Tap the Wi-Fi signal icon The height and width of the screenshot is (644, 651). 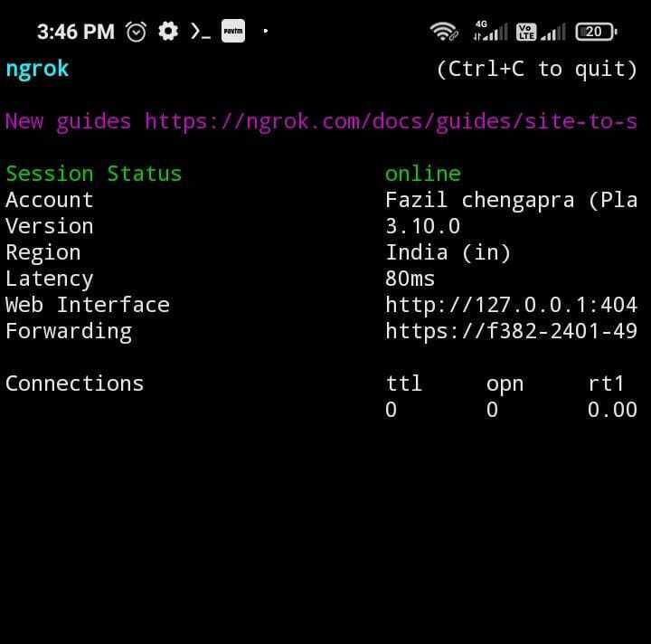coord(444,32)
